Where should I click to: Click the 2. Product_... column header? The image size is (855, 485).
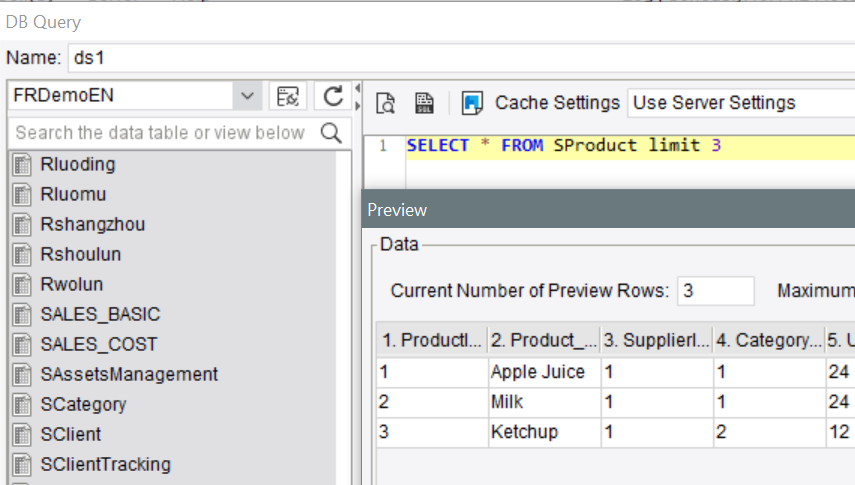544,340
